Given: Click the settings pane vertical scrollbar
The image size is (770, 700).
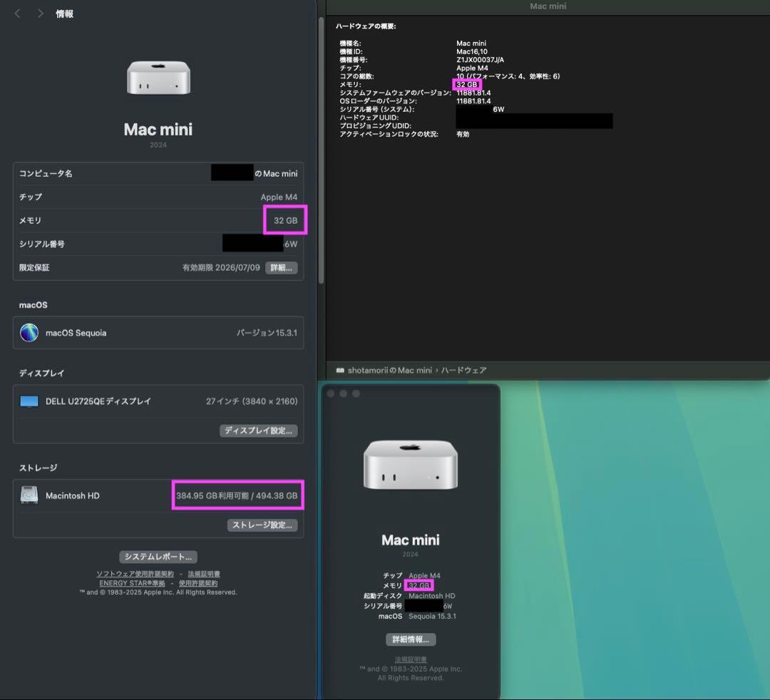Looking at the screenshot, I should [321, 150].
